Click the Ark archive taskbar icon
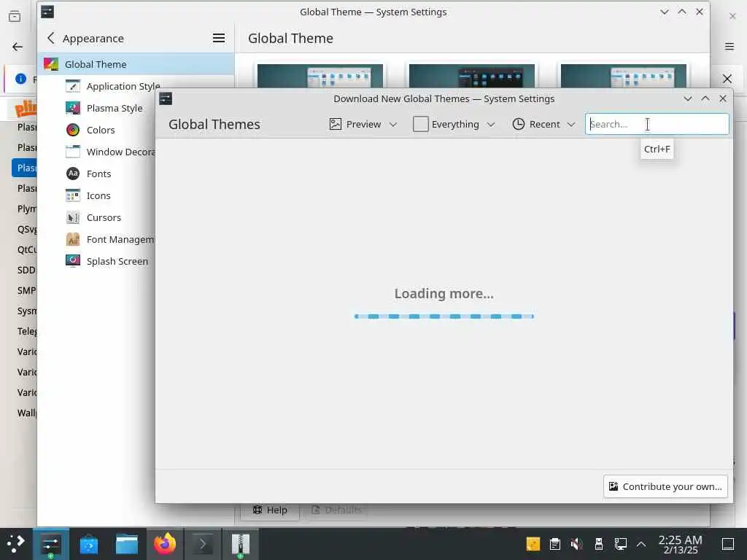This screenshot has height=560, width=747. coord(241,544)
